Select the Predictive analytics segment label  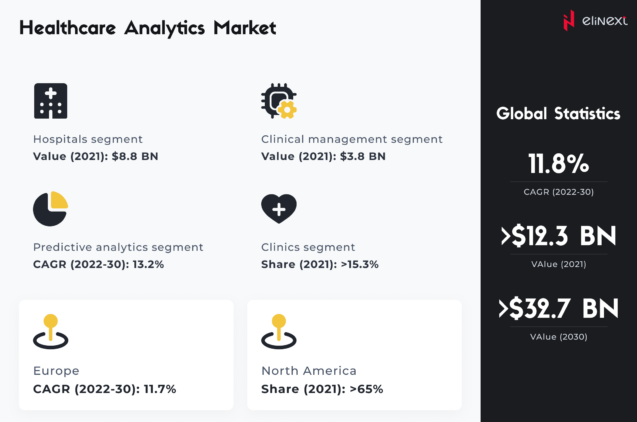tap(118, 247)
